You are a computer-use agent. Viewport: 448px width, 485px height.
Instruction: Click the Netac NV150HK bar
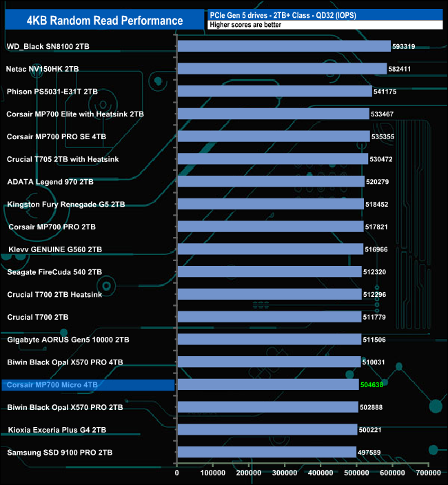[282, 69]
